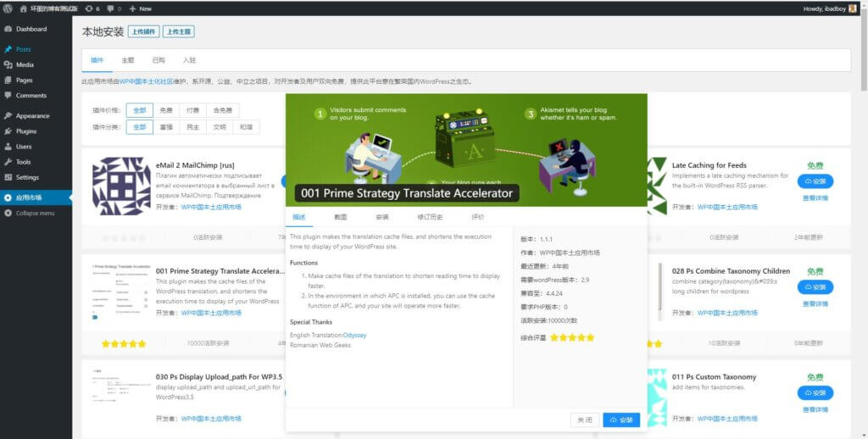Select the 含免费 price filter

tap(223, 110)
